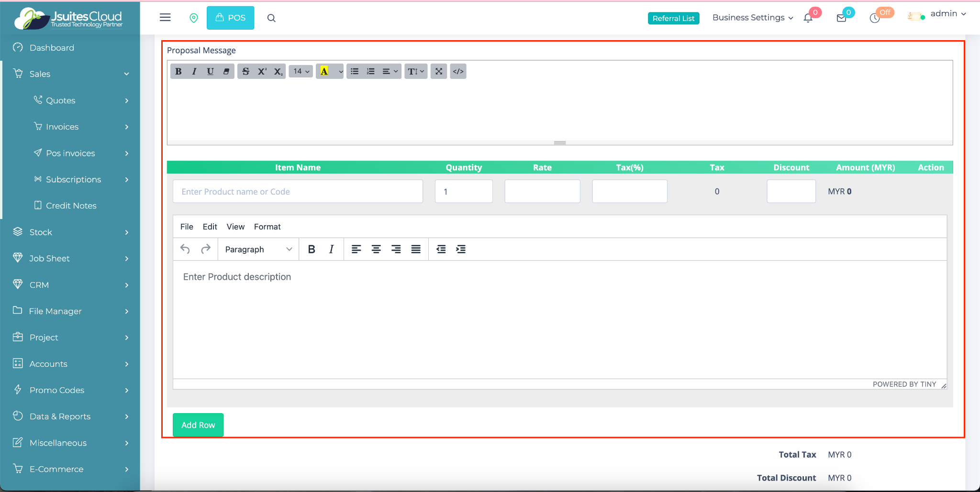Expand the Business Settings dropdown
980x492 pixels.
pos(752,18)
